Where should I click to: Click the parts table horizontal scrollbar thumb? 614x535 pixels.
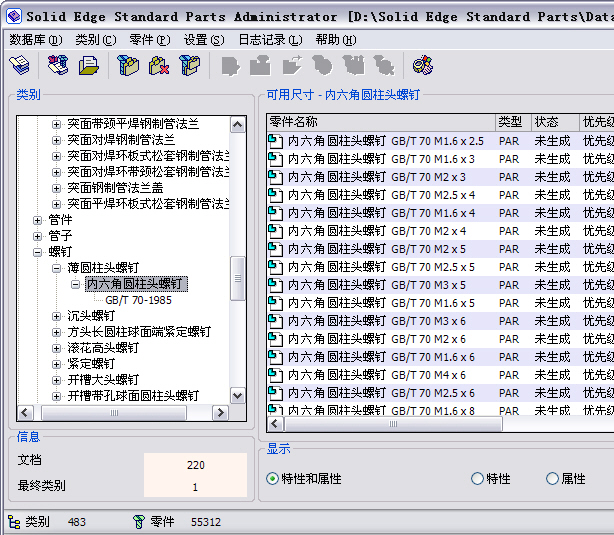pos(393,424)
